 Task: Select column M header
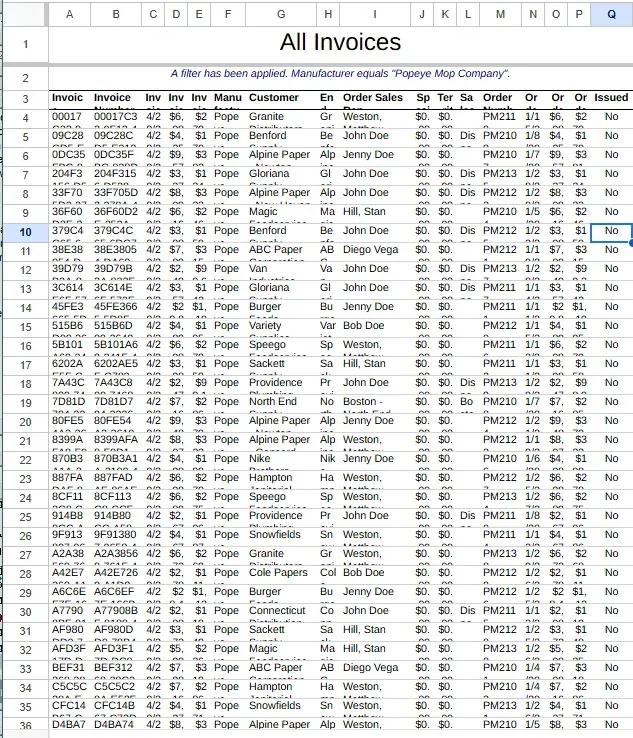point(500,14)
